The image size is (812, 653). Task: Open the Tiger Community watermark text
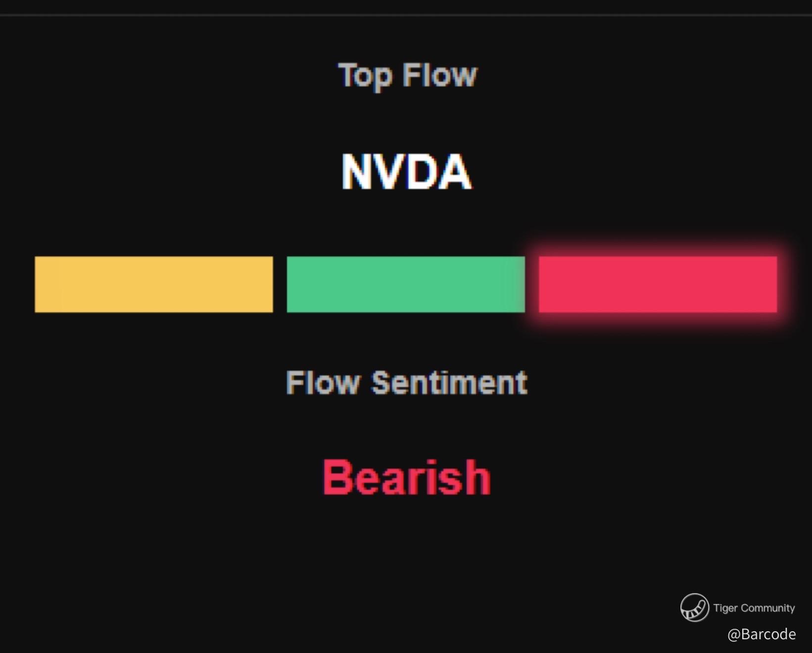tap(754, 608)
